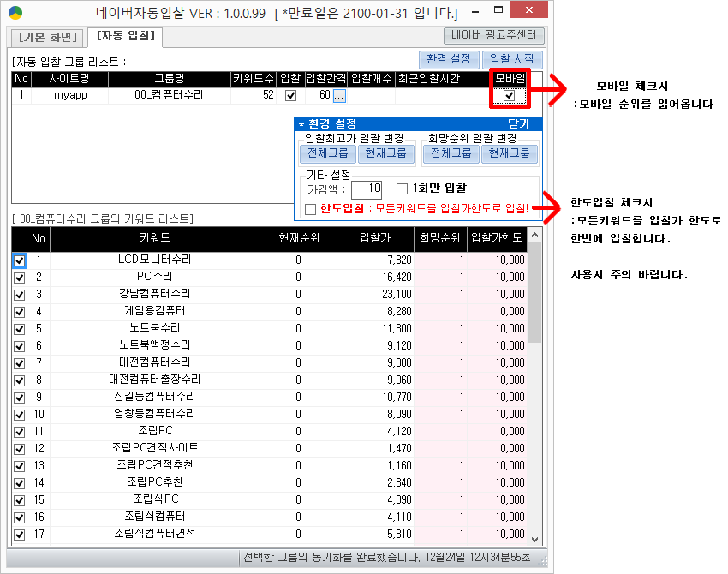Click the keyword list scroll down arrow
Image resolution: width=728 pixels, height=574 pixels.
534,539
